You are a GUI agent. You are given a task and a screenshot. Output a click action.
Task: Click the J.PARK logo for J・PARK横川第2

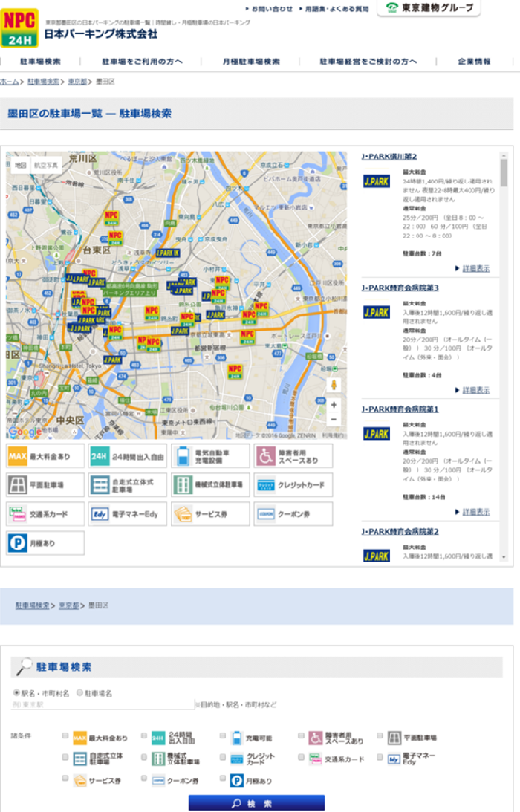[x=377, y=181]
